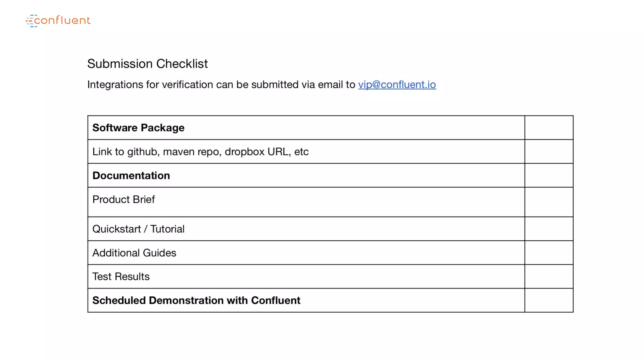Select the Link to github, maven repo row
The image size is (644, 362).
tap(200, 152)
